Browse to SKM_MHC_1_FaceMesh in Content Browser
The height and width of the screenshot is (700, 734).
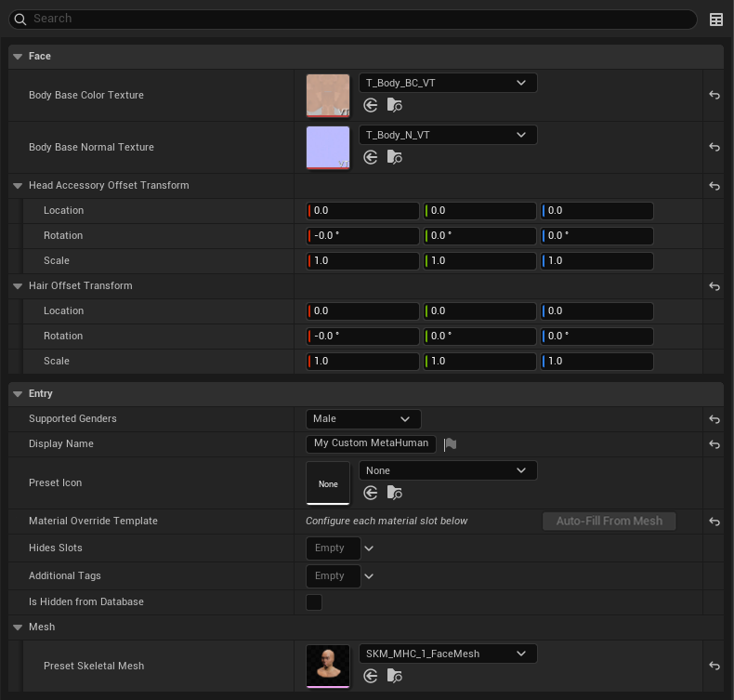(x=394, y=676)
